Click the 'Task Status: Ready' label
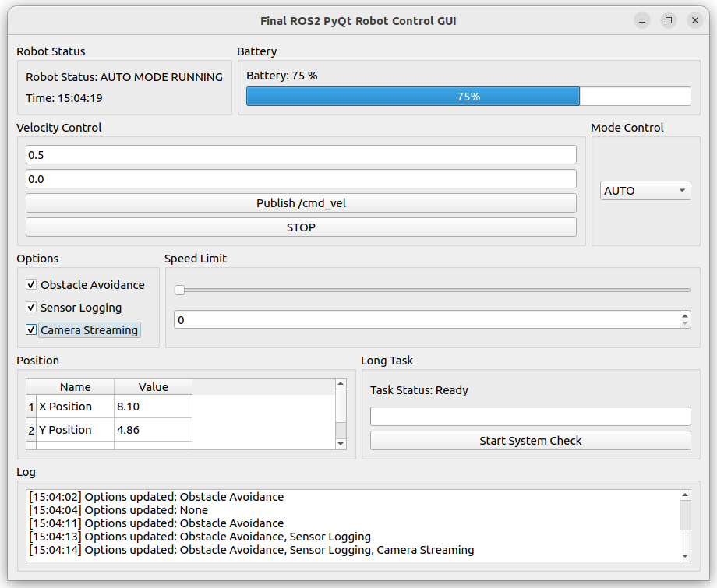The height and width of the screenshot is (588, 717). tap(419, 390)
